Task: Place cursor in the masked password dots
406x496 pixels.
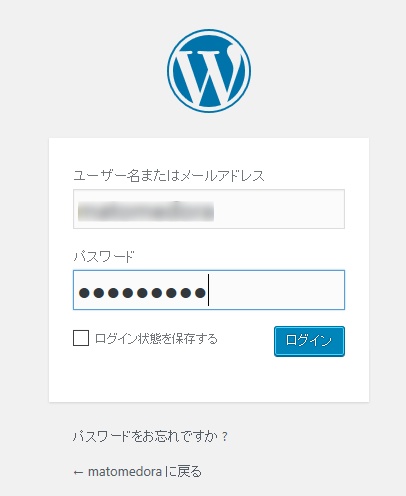Action: coord(142,293)
